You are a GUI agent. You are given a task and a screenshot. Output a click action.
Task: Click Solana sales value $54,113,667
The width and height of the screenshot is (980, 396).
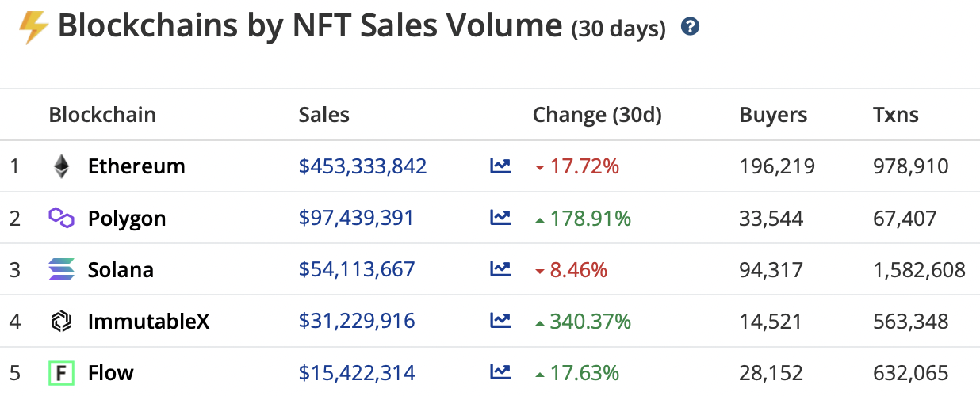click(357, 269)
